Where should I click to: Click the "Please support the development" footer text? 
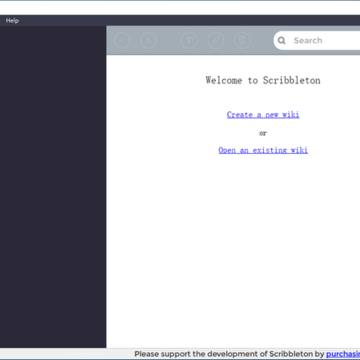[201, 354]
